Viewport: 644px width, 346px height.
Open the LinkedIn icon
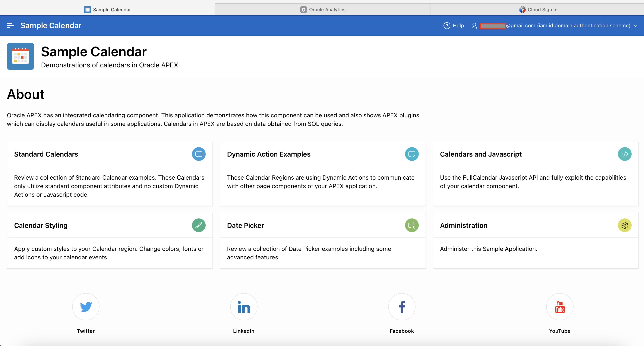click(x=243, y=307)
